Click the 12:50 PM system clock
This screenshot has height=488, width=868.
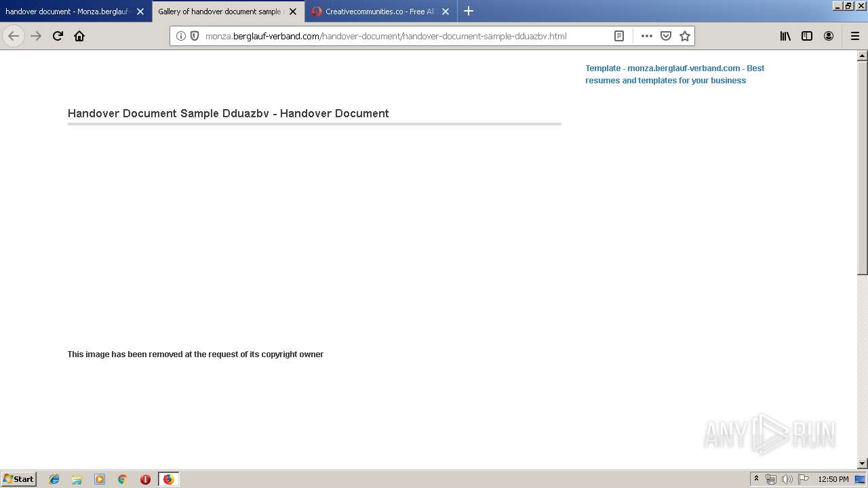coord(833,479)
